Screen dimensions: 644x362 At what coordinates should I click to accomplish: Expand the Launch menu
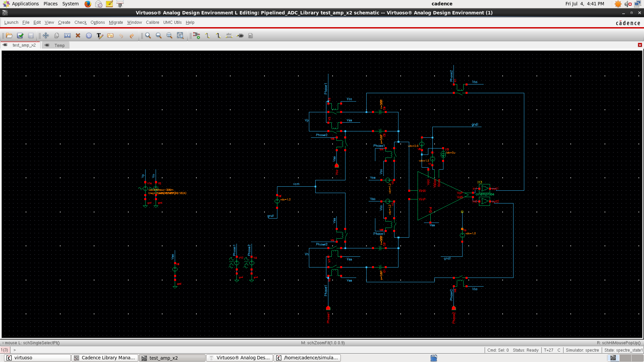click(x=11, y=22)
